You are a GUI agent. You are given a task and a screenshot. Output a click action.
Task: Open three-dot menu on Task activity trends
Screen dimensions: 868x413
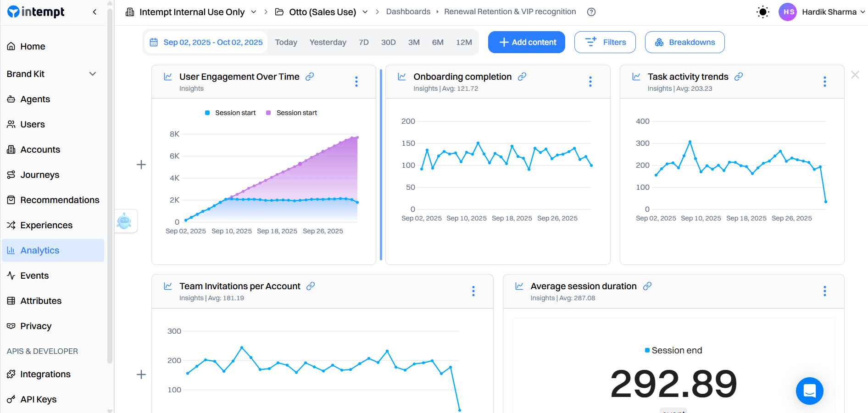pos(824,82)
